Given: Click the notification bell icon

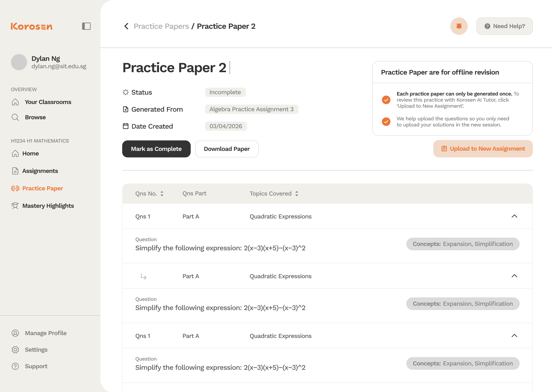Looking at the screenshot, I should coord(459,26).
